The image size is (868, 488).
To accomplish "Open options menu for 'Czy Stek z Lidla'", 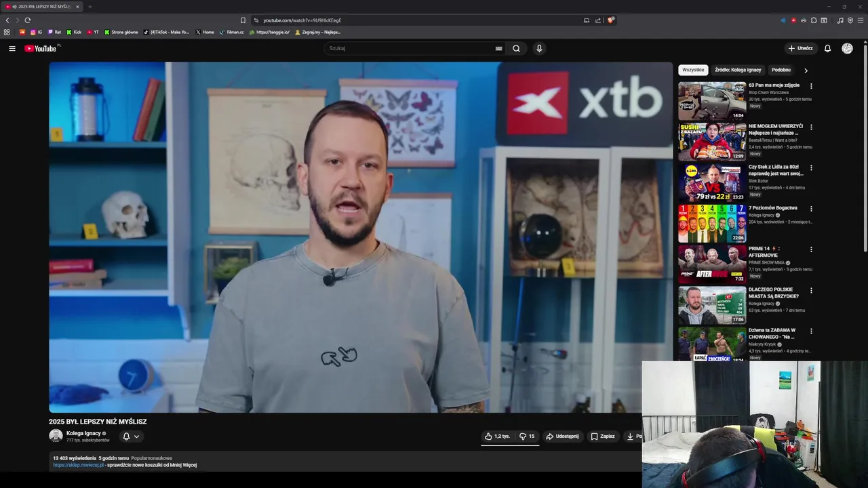I will (811, 167).
